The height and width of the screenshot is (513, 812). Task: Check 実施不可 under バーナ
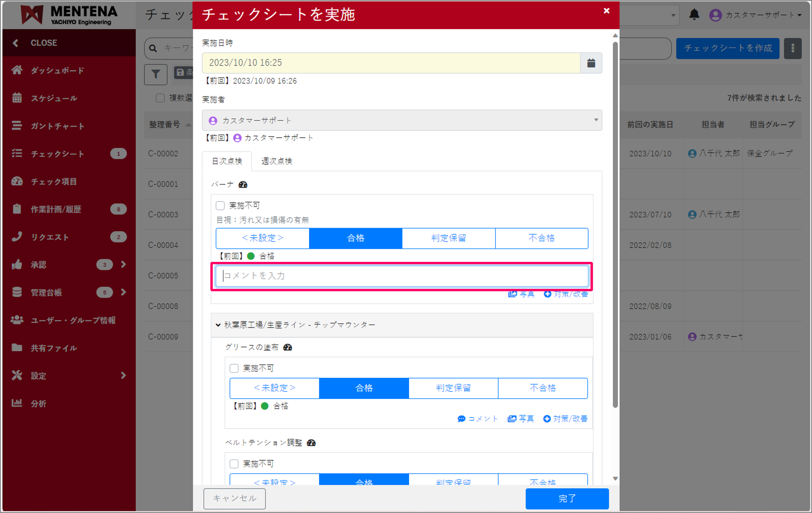(x=220, y=205)
